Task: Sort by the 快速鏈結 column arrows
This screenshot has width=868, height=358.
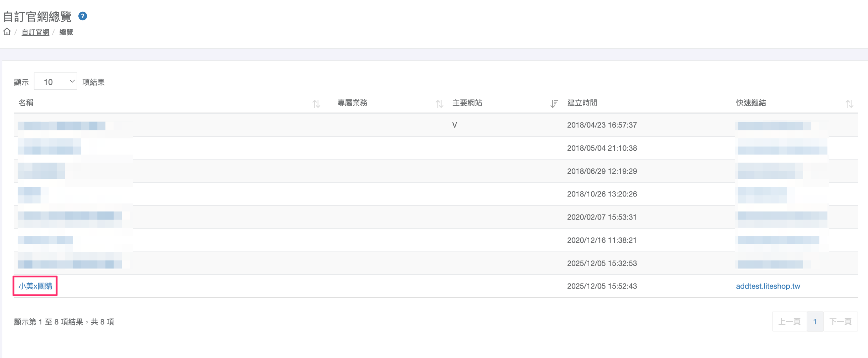Action: coord(849,104)
